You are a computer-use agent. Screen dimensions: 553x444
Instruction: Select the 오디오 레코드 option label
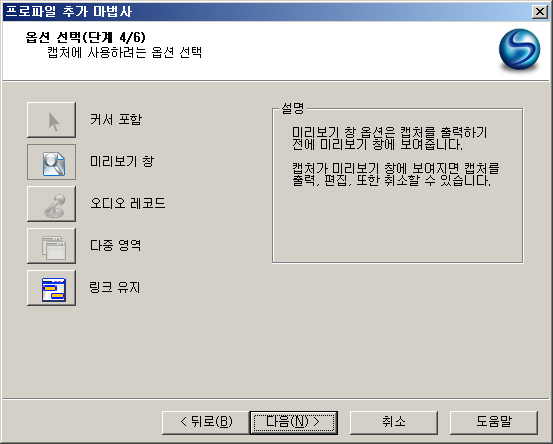tap(127, 203)
